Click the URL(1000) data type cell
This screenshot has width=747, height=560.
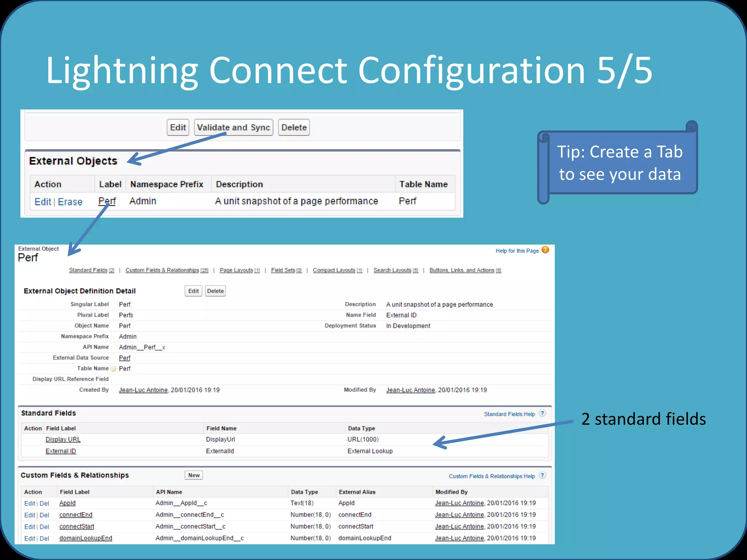pyautogui.click(x=363, y=440)
